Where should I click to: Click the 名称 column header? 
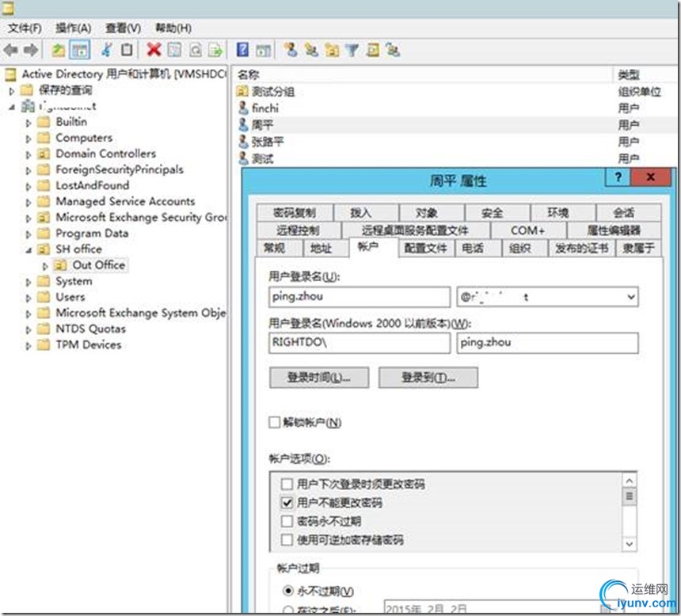(x=422, y=74)
